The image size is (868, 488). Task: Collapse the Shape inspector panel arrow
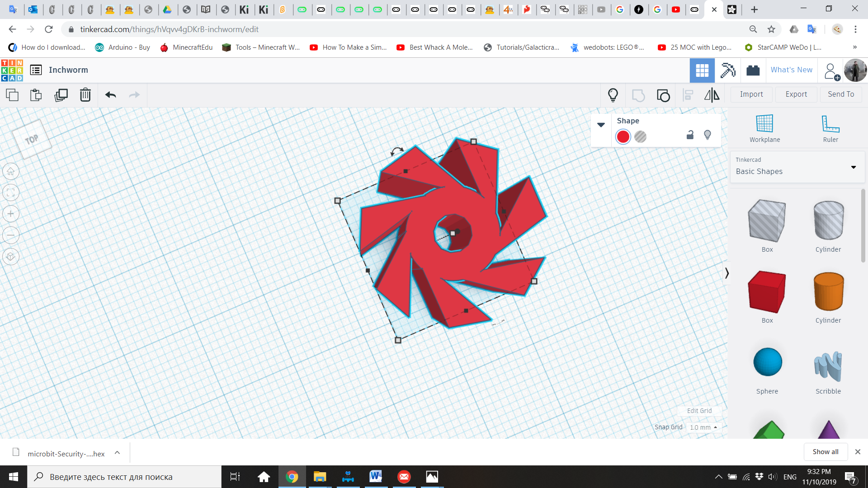[x=601, y=125]
